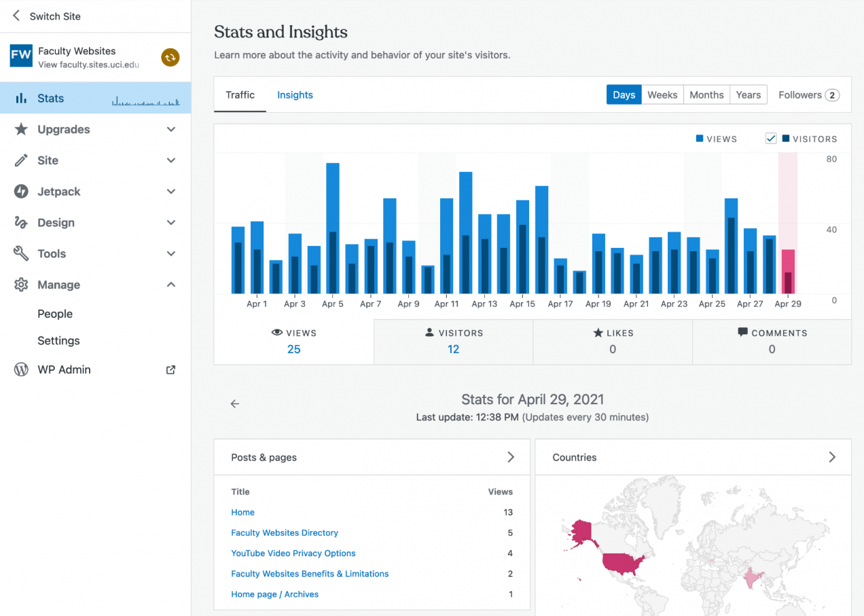Click the highlighted Apr 29 chart bar

788,272
